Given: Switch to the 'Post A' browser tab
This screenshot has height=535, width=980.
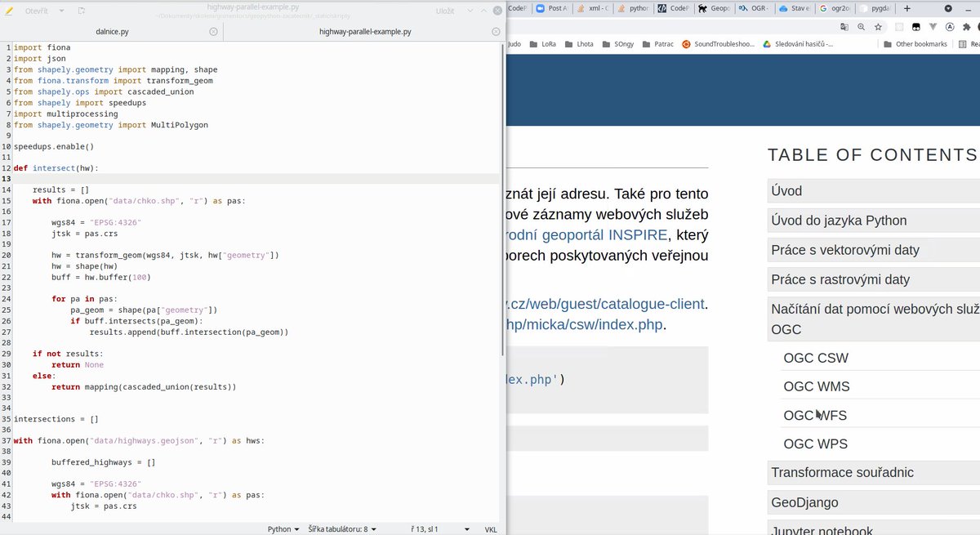Looking at the screenshot, I should (x=551, y=8).
